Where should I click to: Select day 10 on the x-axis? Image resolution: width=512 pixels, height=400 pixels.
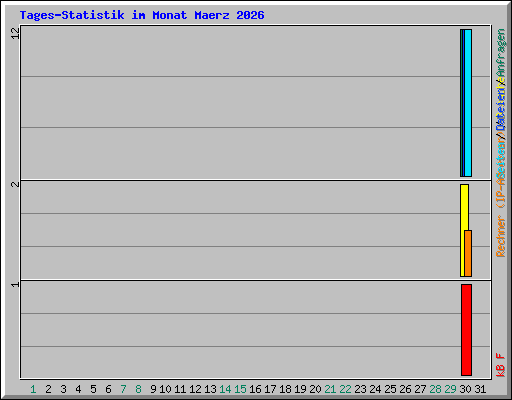tap(165, 389)
